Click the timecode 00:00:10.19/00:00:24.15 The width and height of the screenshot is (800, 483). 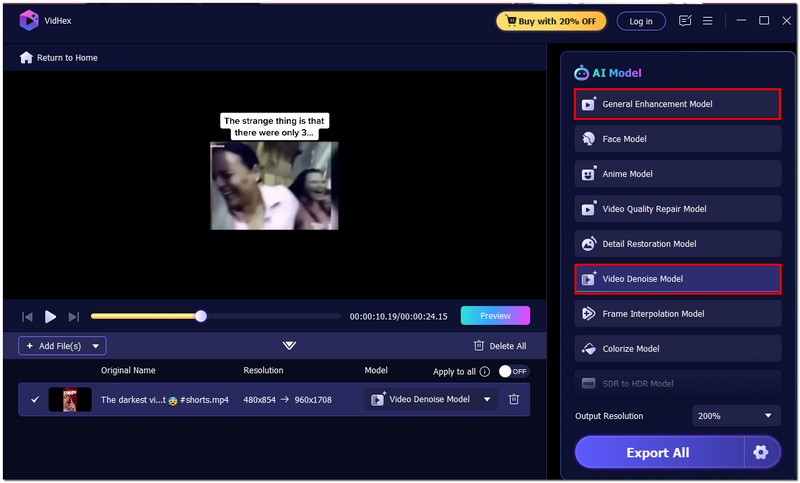coord(398,317)
